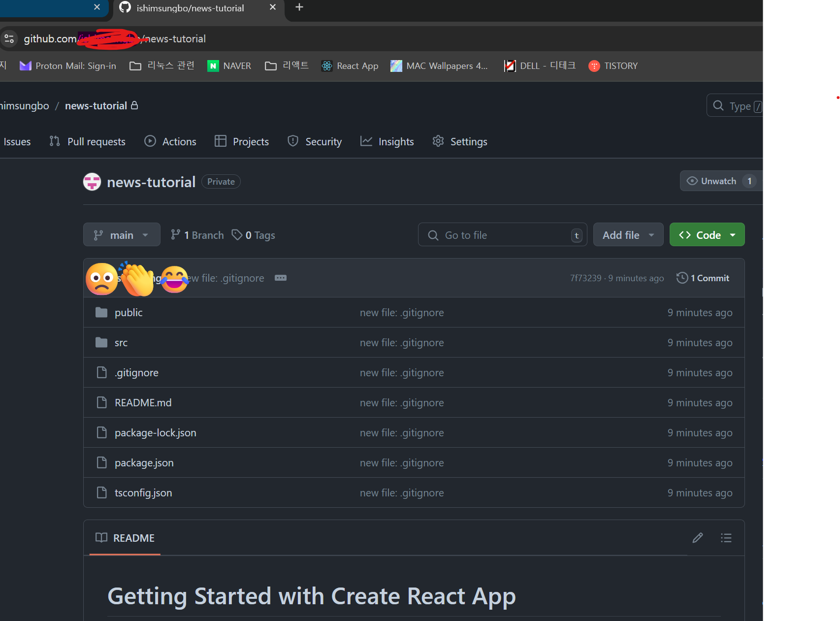Screen dimensions: 840x621
Task: Click the Security shield icon
Action: (293, 141)
